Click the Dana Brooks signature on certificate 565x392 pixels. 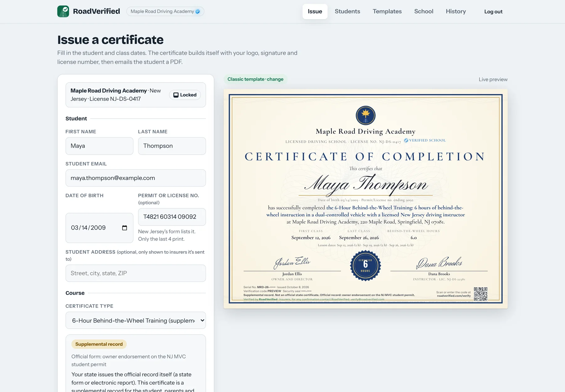[x=439, y=263]
